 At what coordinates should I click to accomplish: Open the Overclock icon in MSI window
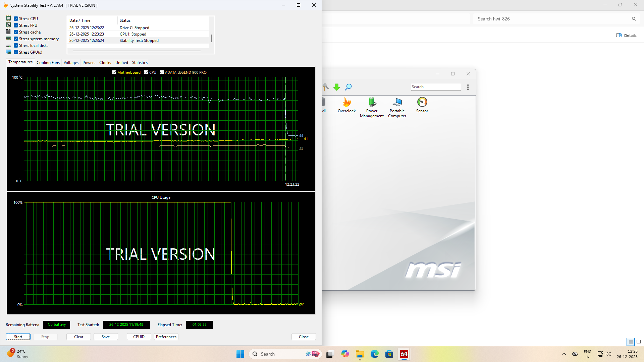coord(346,102)
